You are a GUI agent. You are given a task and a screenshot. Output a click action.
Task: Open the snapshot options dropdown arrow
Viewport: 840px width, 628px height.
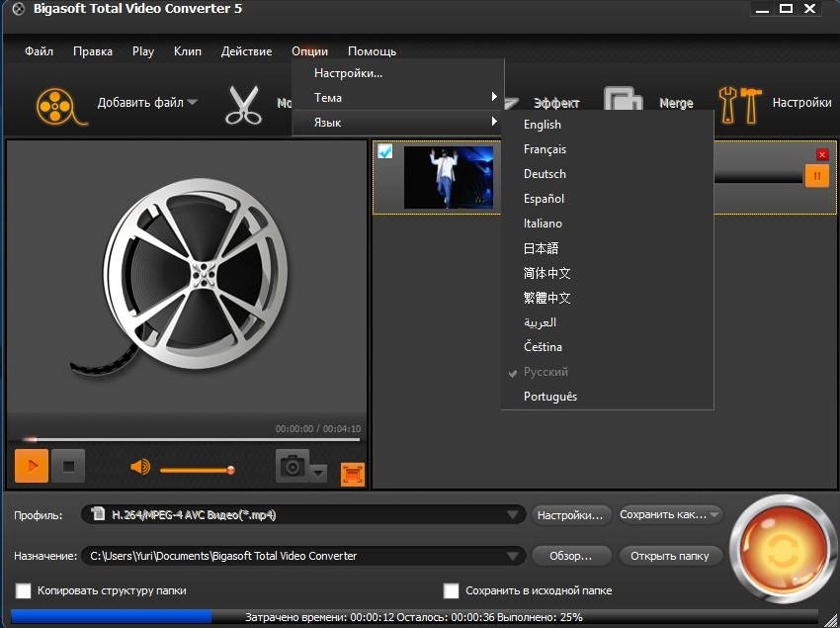tap(318, 474)
